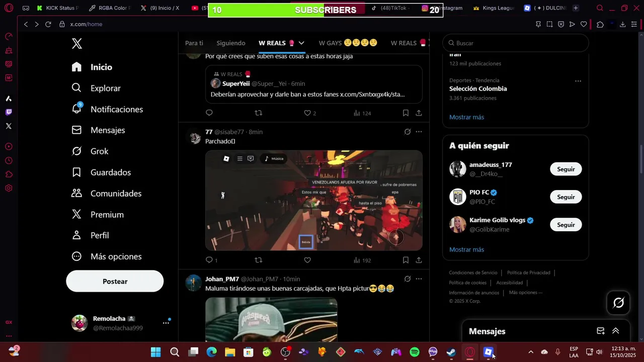Open Steam from taskbar

[x=451, y=352]
